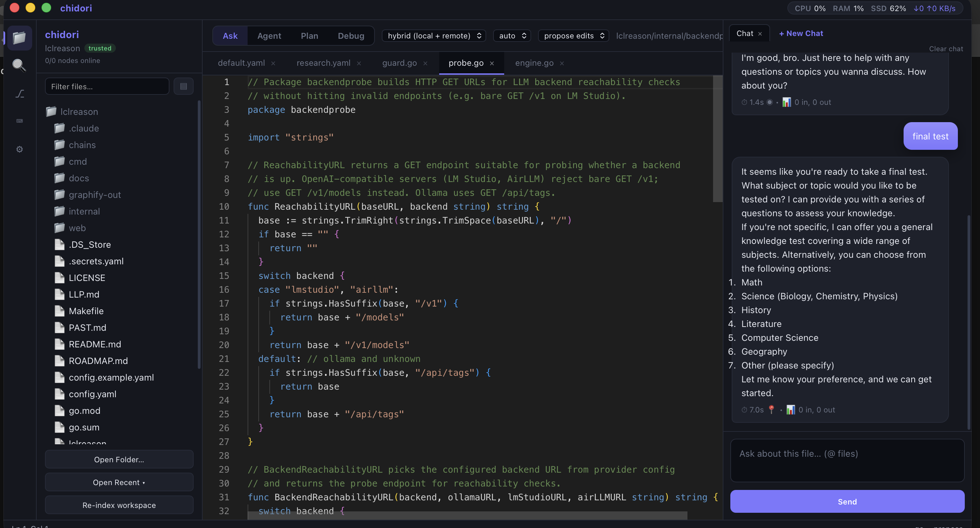Switch to Debug mode

(351, 36)
